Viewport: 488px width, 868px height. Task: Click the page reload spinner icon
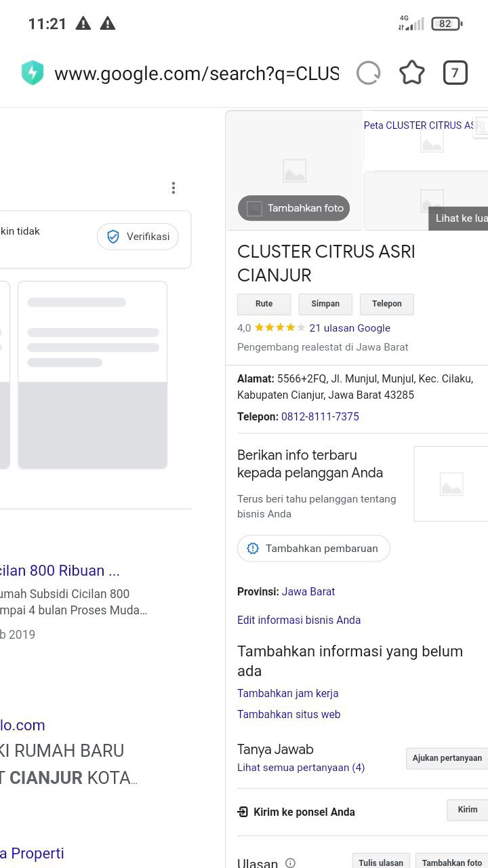click(x=368, y=73)
